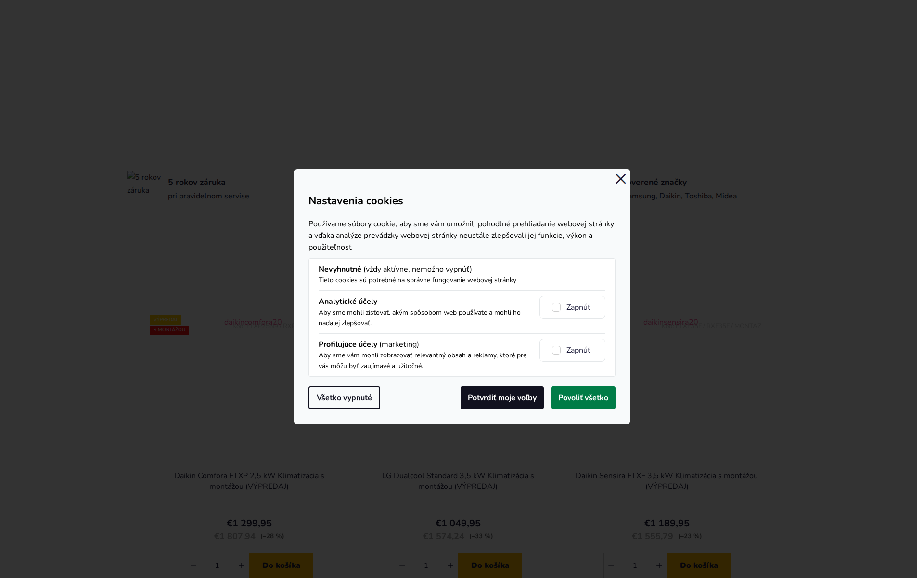Open the daikincomfora20 coupon link
This screenshot has height=578, width=924.
click(252, 322)
